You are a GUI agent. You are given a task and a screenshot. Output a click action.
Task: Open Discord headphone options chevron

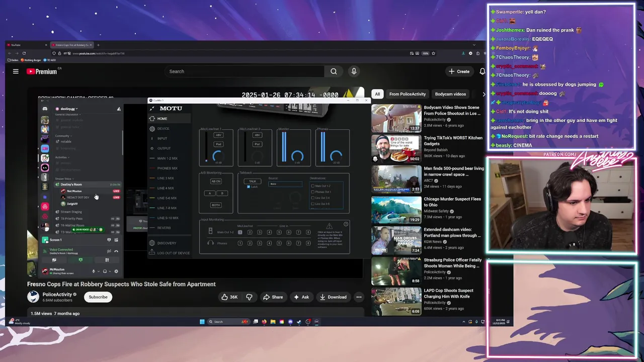pos(110,271)
